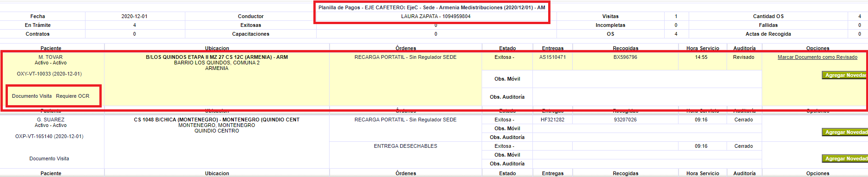Click 'Fallidas' label in summary

pos(768,25)
